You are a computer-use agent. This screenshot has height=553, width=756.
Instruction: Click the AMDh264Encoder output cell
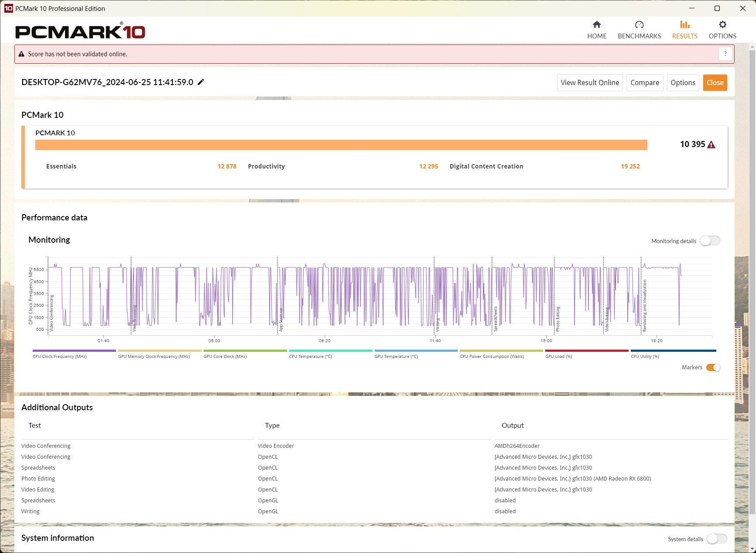coord(517,446)
